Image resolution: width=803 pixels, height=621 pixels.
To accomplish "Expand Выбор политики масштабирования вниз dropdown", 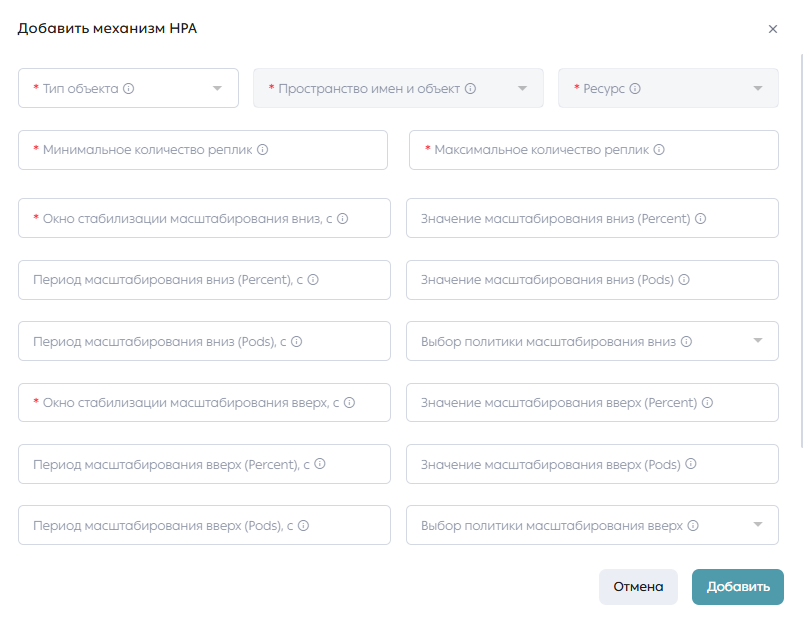I will pos(592,341).
